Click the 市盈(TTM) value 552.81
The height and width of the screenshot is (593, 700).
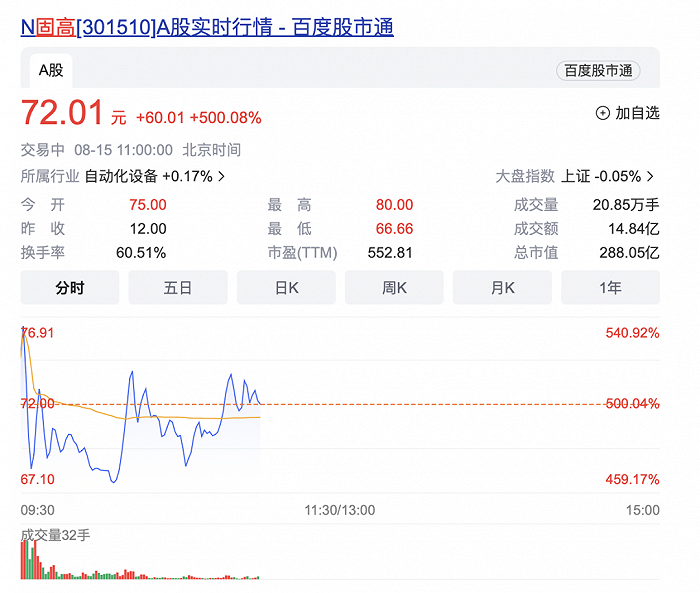[x=391, y=252]
